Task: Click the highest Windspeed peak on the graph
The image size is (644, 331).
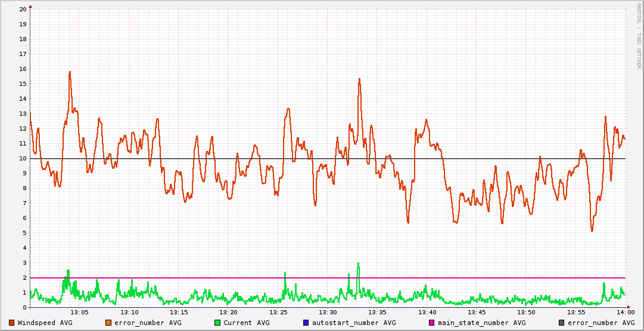Action: (x=70, y=72)
